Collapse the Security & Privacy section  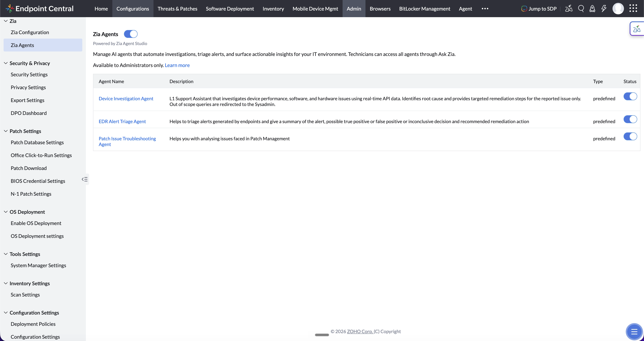(x=6, y=63)
